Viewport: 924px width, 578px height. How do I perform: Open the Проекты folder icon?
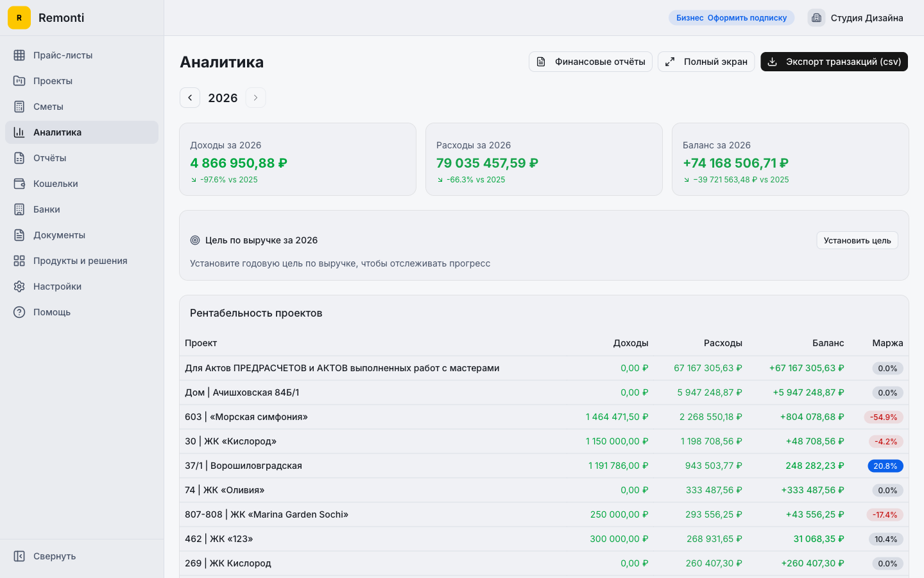19,81
